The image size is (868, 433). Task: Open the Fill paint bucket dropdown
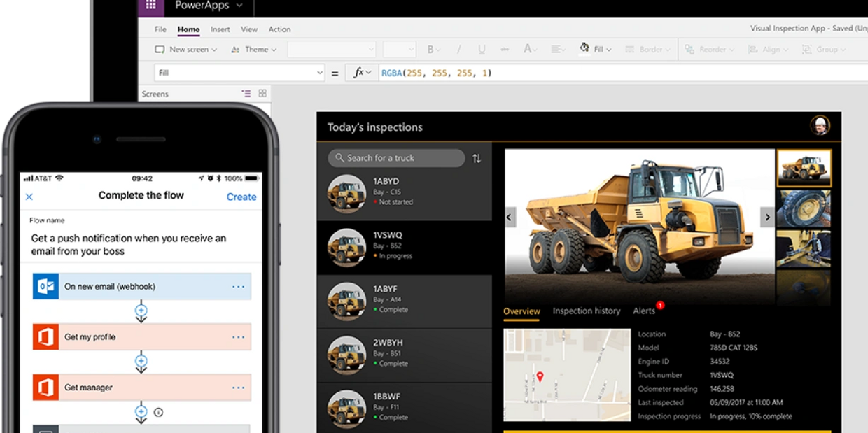point(595,50)
